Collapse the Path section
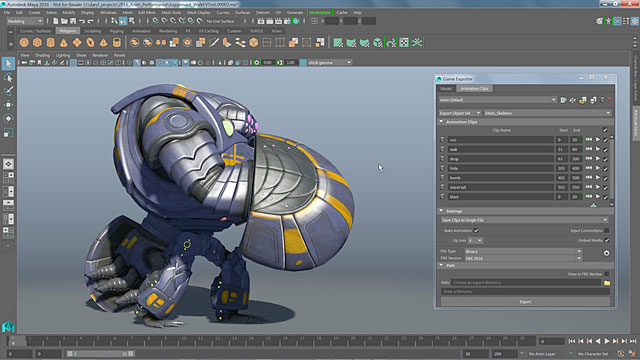 pyautogui.click(x=441, y=265)
